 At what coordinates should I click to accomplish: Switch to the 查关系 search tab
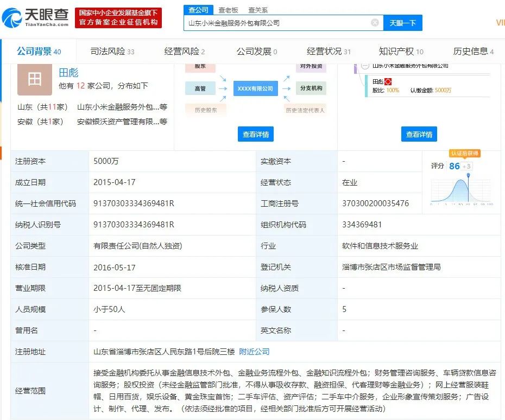point(257,10)
